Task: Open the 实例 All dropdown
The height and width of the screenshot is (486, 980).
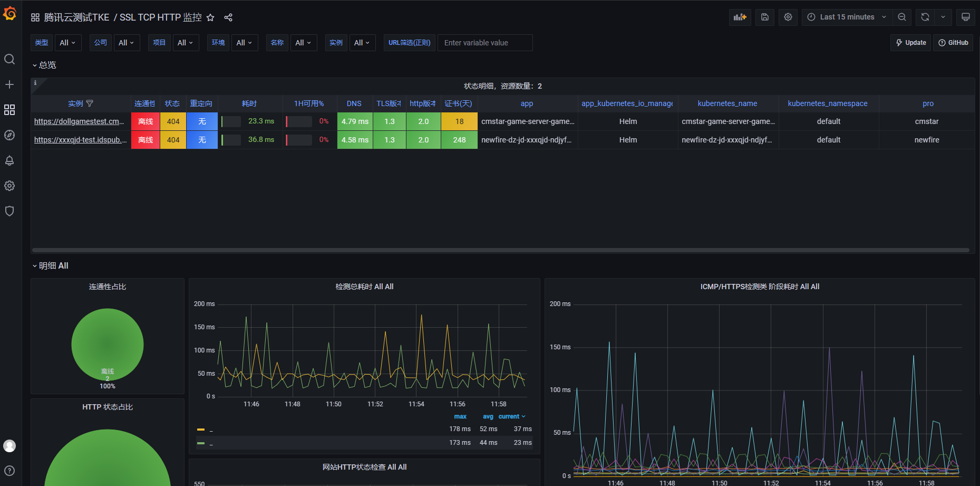Action: (x=362, y=43)
